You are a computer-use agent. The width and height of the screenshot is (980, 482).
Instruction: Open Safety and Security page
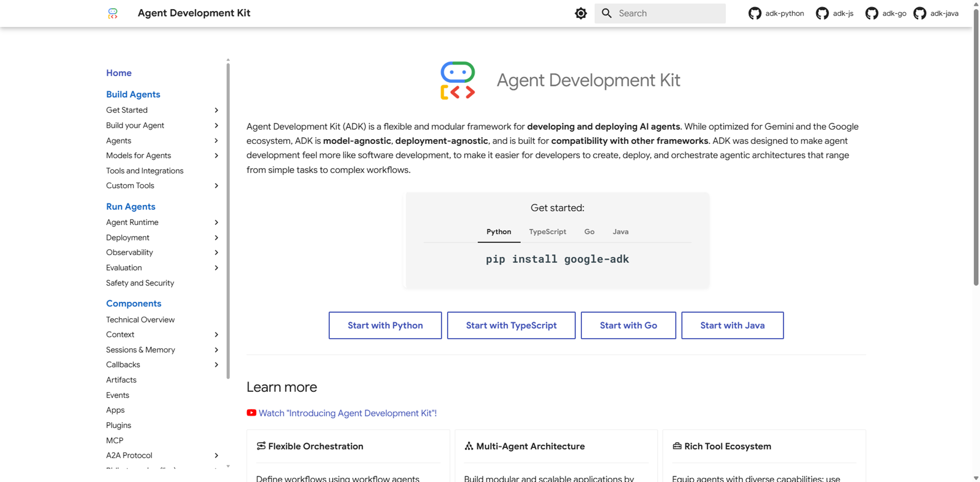pyautogui.click(x=140, y=283)
